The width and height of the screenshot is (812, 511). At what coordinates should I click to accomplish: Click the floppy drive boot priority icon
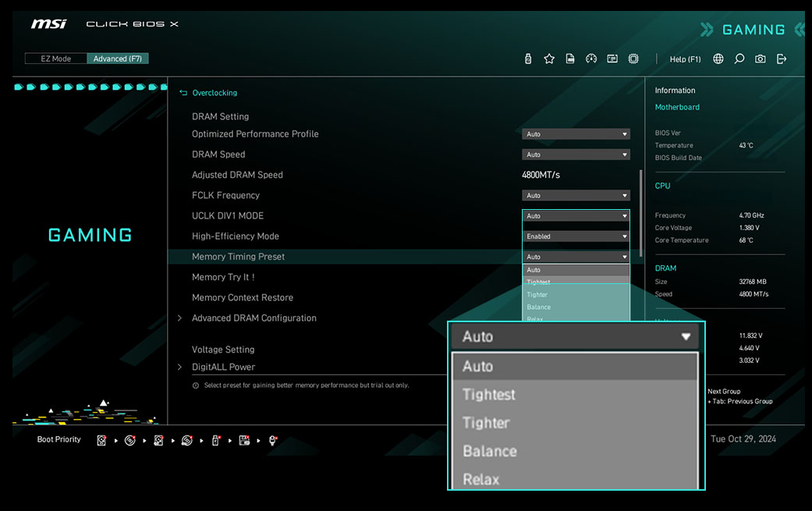pyautogui.click(x=244, y=440)
